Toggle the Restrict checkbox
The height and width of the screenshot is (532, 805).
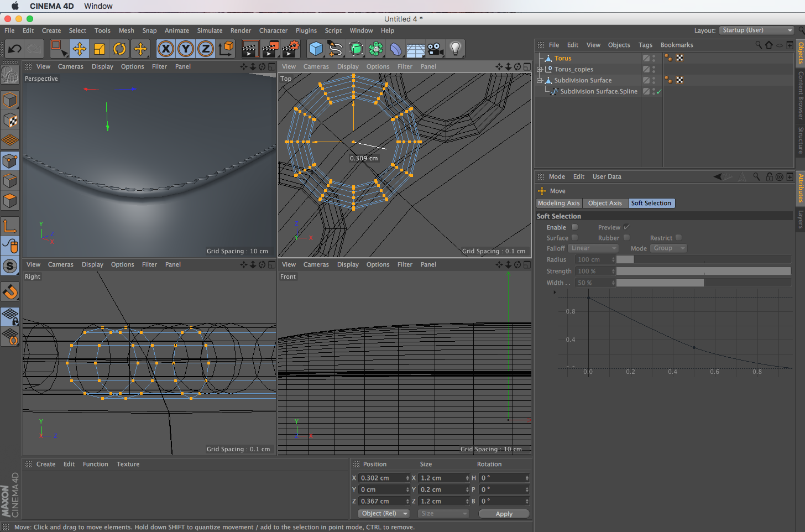678,238
